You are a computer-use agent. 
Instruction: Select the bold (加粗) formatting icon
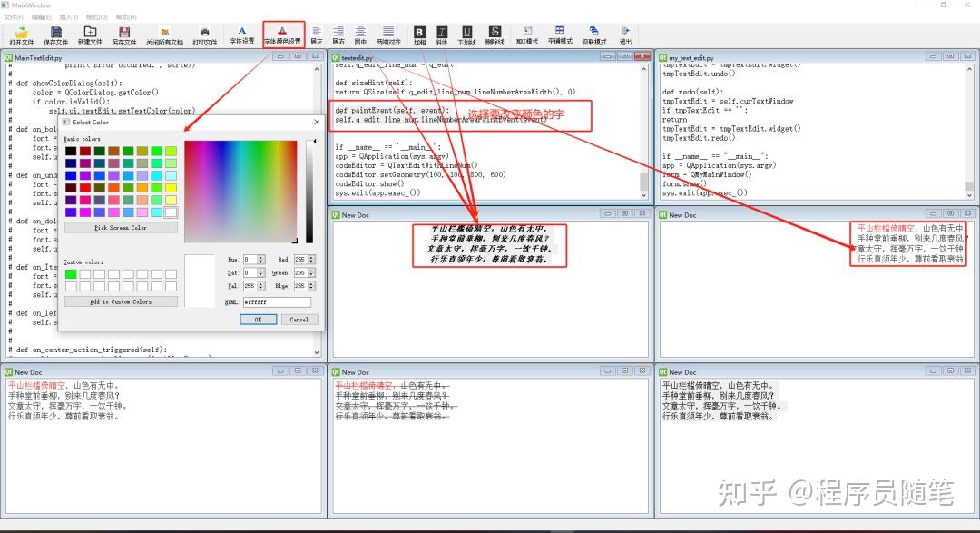click(419, 35)
